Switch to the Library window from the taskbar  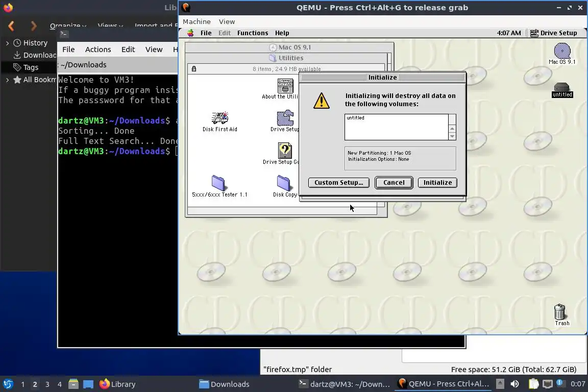coord(117,384)
